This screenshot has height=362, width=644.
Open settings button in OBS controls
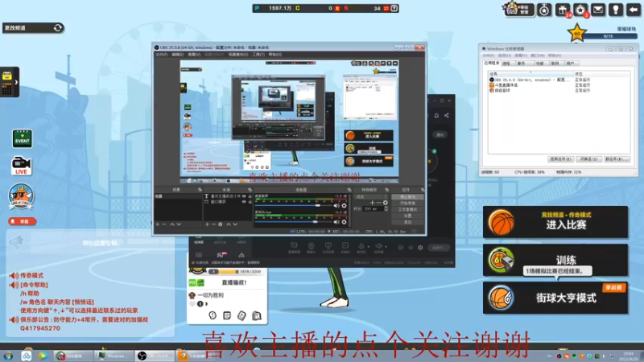tap(407, 216)
